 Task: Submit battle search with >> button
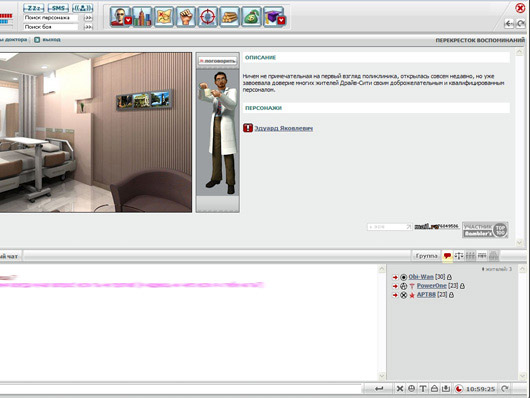pyautogui.click(x=88, y=27)
